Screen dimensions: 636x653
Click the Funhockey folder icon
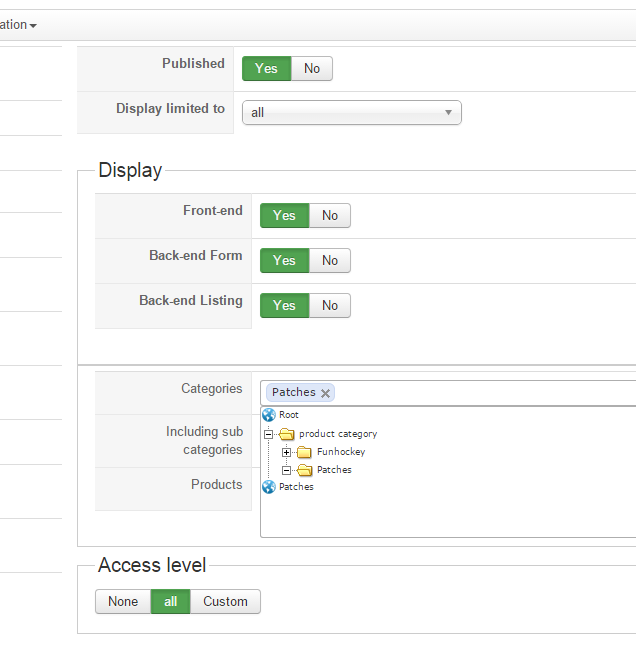coord(304,452)
